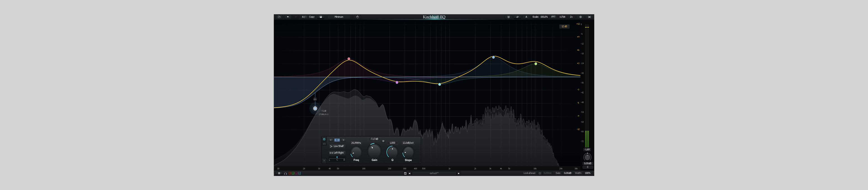This screenshot has height=190, width=868.
Task: Edit the 26.996Hz frequency value
Action: [356, 143]
